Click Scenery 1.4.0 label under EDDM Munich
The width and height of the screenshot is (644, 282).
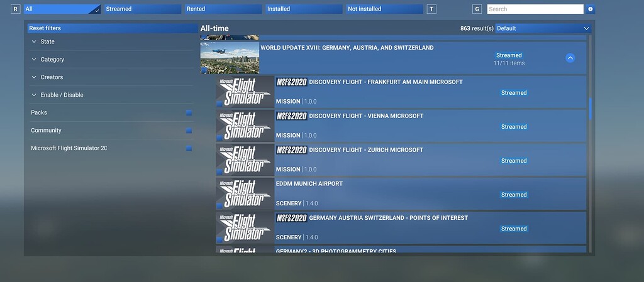[x=297, y=203]
